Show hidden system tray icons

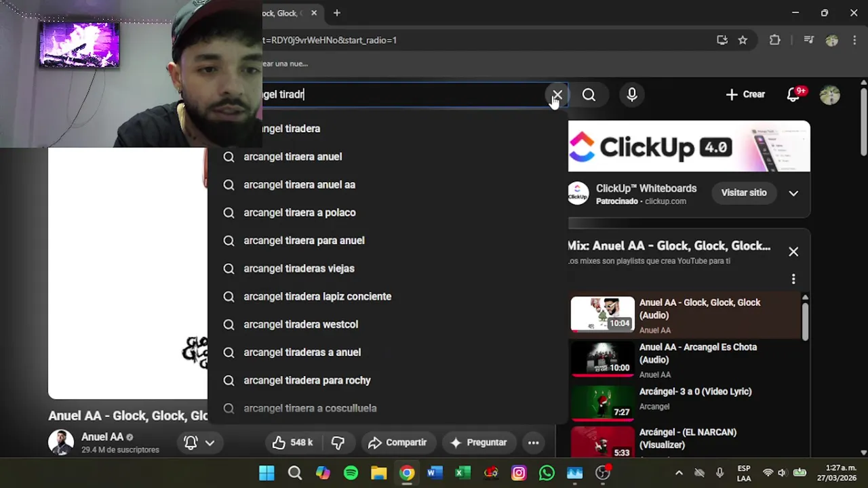679,473
